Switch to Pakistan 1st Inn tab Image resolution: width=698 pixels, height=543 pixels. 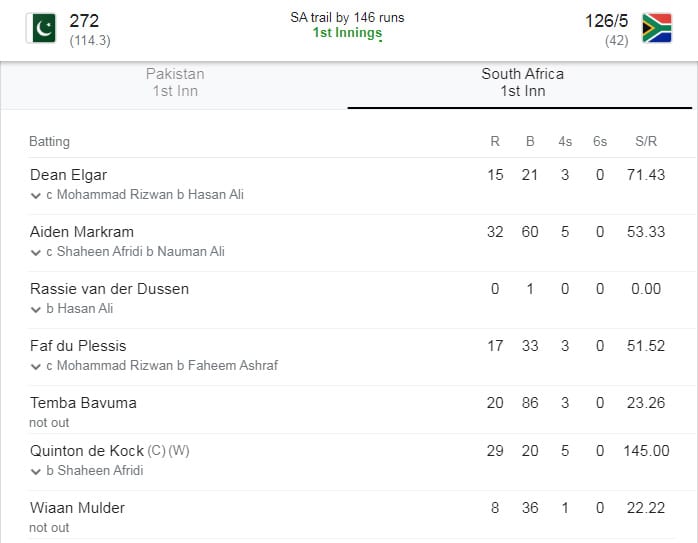coord(175,82)
